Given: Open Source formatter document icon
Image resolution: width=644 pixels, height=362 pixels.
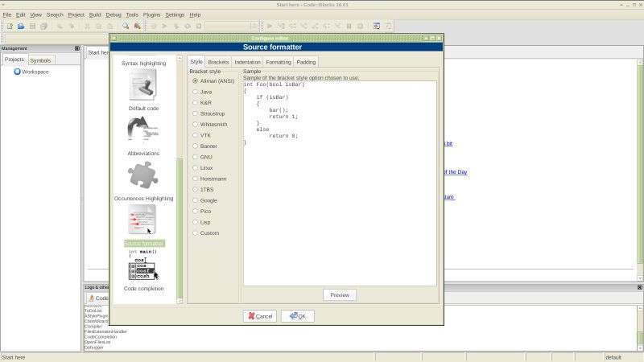Looking at the screenshot, I should tap(142, 220).
